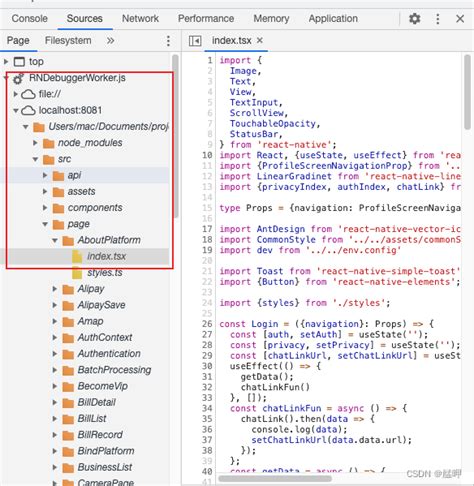474x486 pixels.
Task: Collapse the src folder
Action: 35,159
